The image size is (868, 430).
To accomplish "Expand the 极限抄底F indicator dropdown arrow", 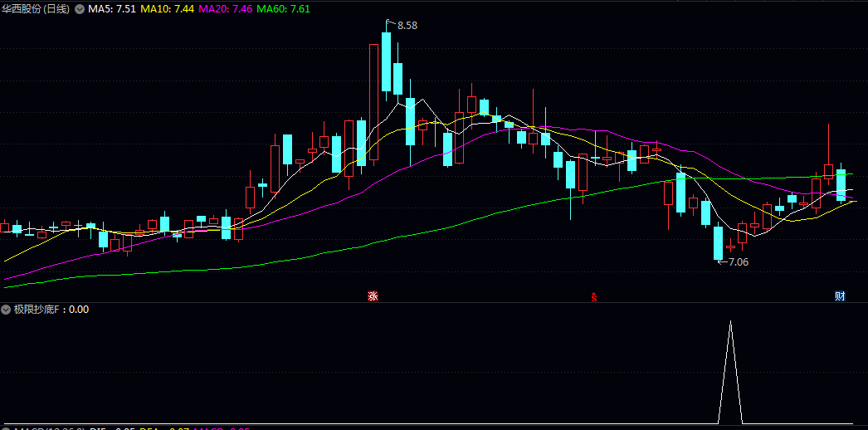I will point(7,310).
